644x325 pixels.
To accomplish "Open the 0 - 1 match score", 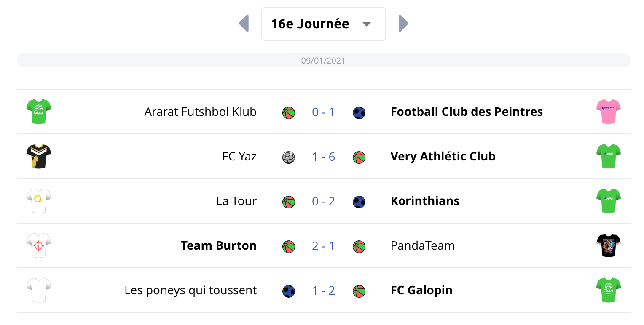I will pos(323,112).
